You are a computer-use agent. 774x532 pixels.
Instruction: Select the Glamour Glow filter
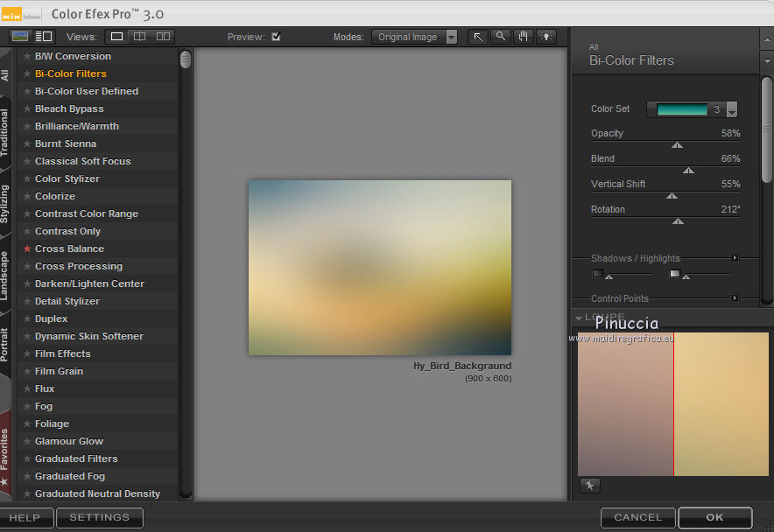(69, 441)
